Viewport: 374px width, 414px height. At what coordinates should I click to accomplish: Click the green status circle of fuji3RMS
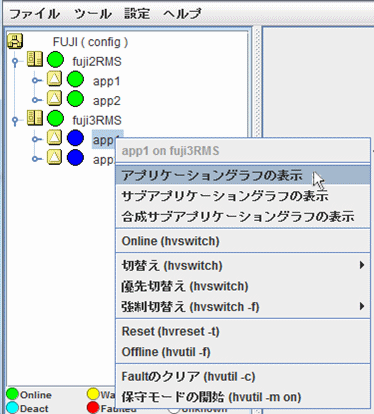[55, 119]
